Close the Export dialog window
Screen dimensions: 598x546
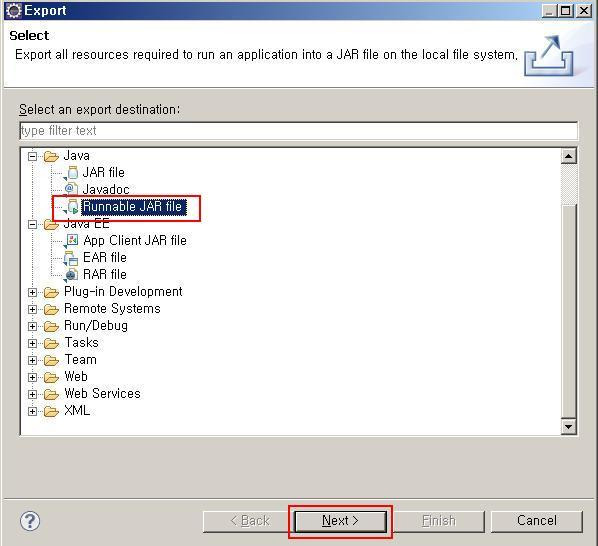[x=584, y=10]
